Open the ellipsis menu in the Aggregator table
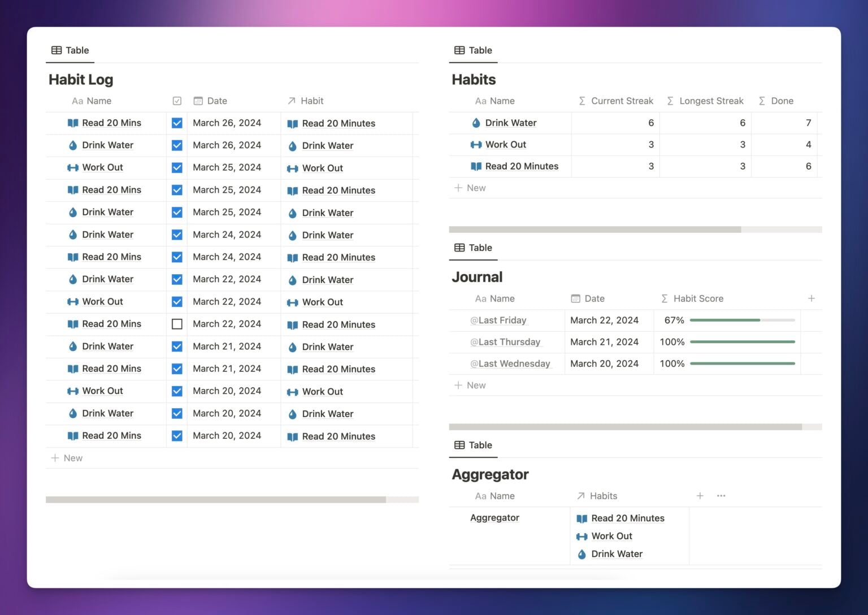The image size is (868, 615). [x=721, y=496]
